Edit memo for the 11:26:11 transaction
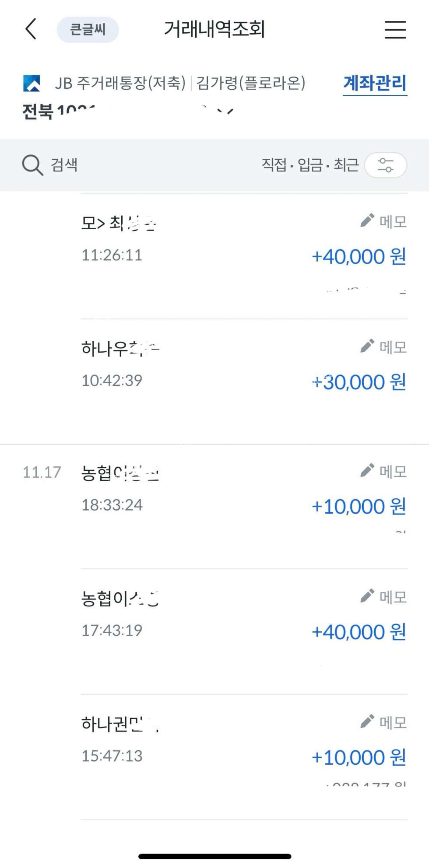 pyautogui.click(x=383, y=222)
